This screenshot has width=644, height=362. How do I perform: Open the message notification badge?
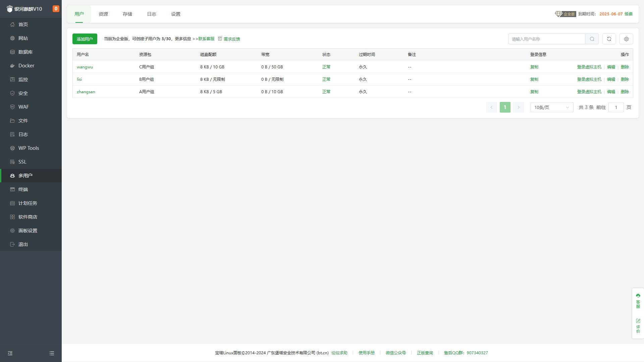click(x=56, y=9)
